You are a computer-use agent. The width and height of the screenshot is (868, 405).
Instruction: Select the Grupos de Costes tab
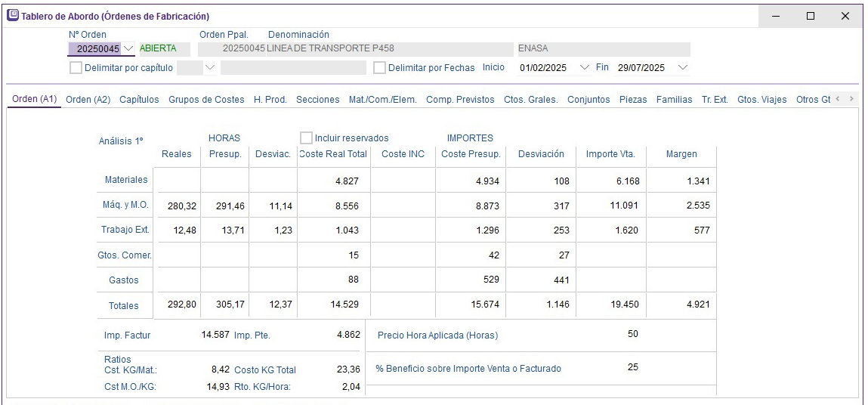click(x=205, y=100)
